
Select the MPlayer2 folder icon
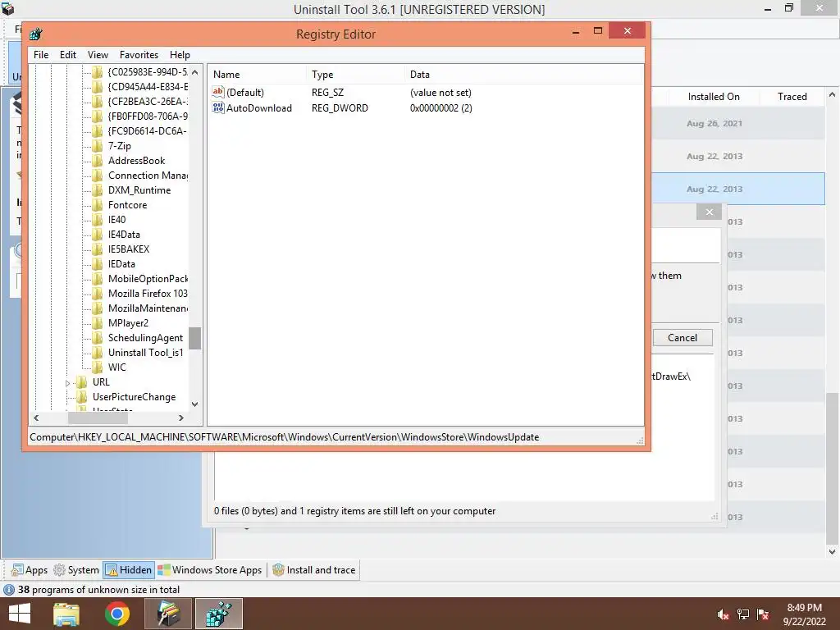pyautogui.click(x=97, y=323)
